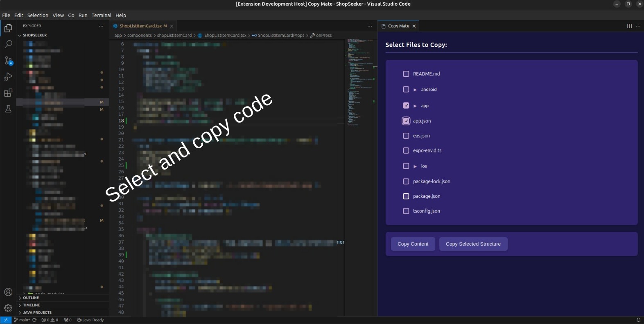Open the Testing flask icon
This screenshot has width=644, height=324.
(x=8, y=109)
